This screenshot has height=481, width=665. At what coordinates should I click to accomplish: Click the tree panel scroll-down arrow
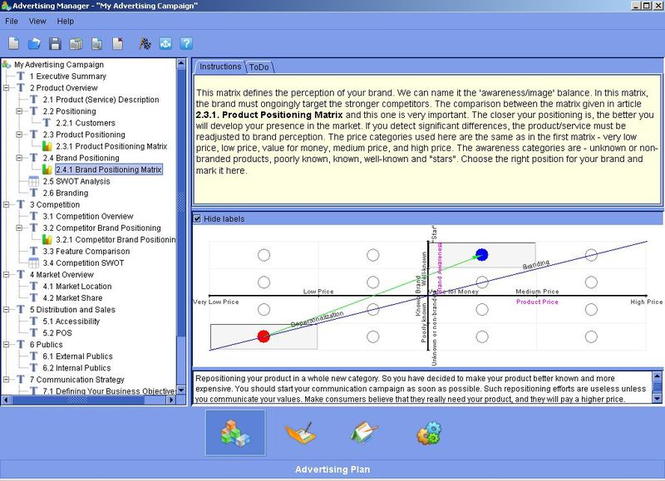tap(181, 390)
